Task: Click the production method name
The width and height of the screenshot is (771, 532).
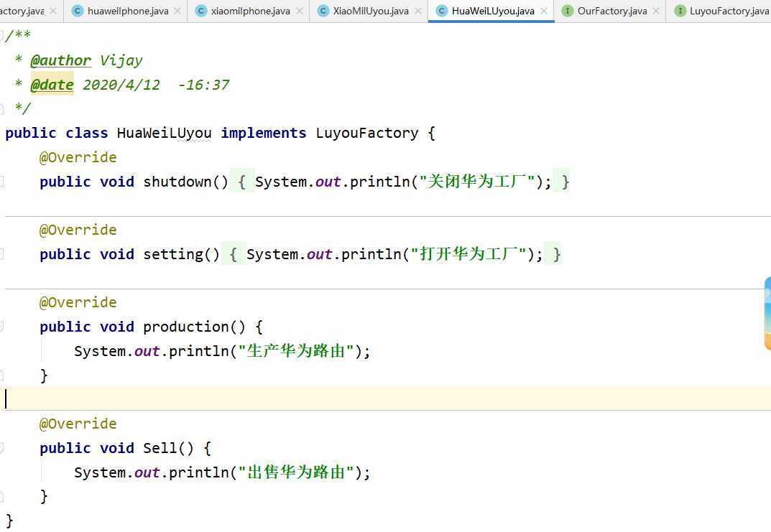Action: tap(186, 327)
